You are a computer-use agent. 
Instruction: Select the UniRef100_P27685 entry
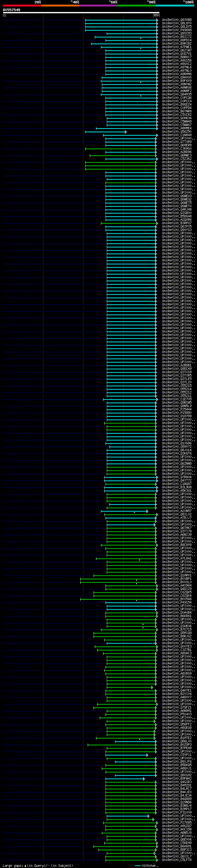[x=177, y=822]
